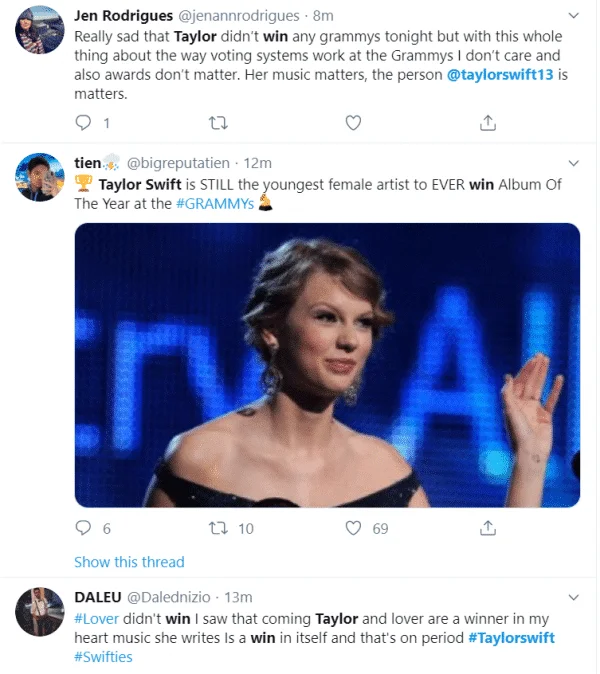Click Show this thread
The height and width of the screenshot is (674, 600).
point(129,562)
